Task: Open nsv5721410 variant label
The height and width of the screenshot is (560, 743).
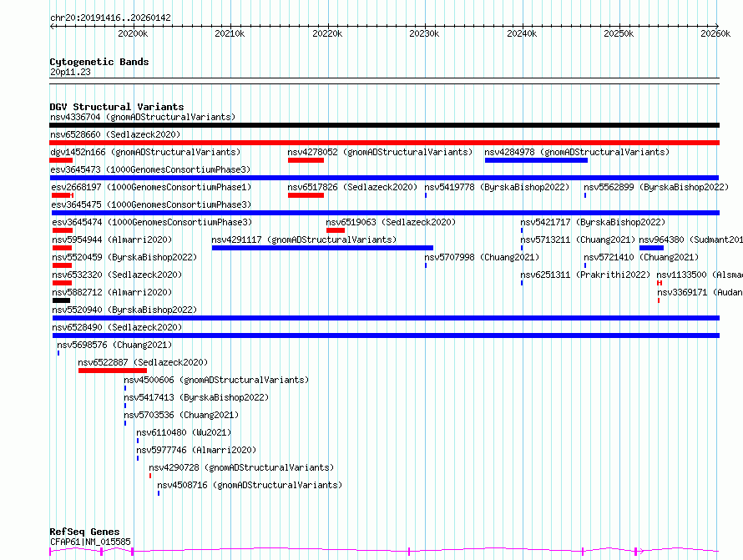Action: [640, 257]
